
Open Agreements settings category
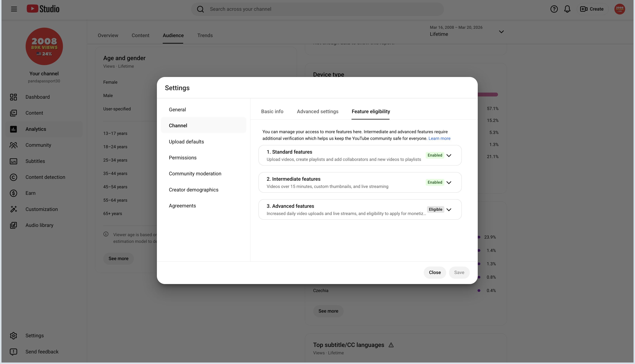point(203,206)
